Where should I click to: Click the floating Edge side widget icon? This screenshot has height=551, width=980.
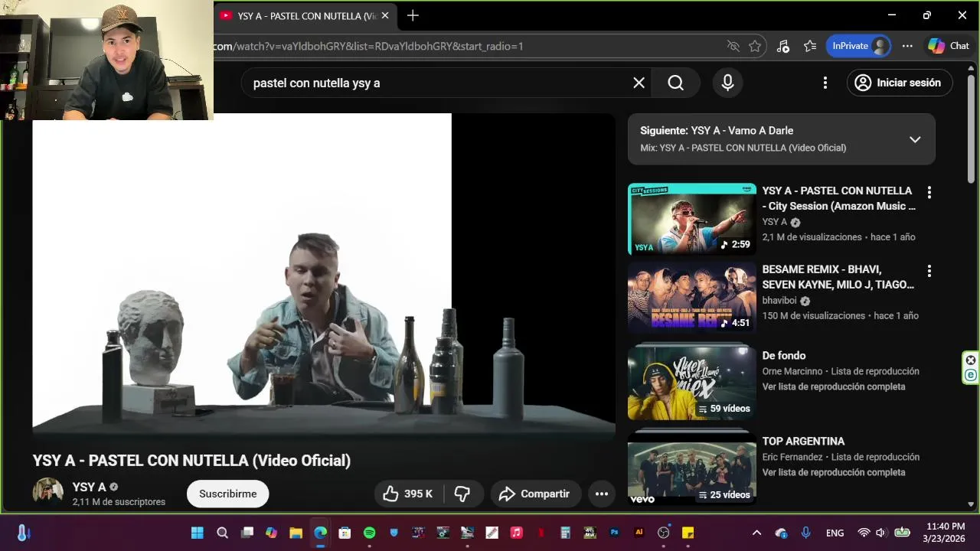coord(971,375)
